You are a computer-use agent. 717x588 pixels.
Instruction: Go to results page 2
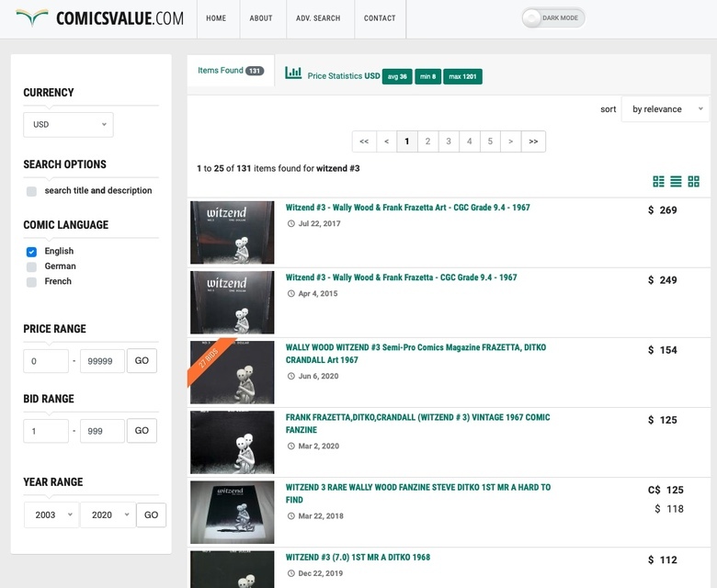click(427, 141)
